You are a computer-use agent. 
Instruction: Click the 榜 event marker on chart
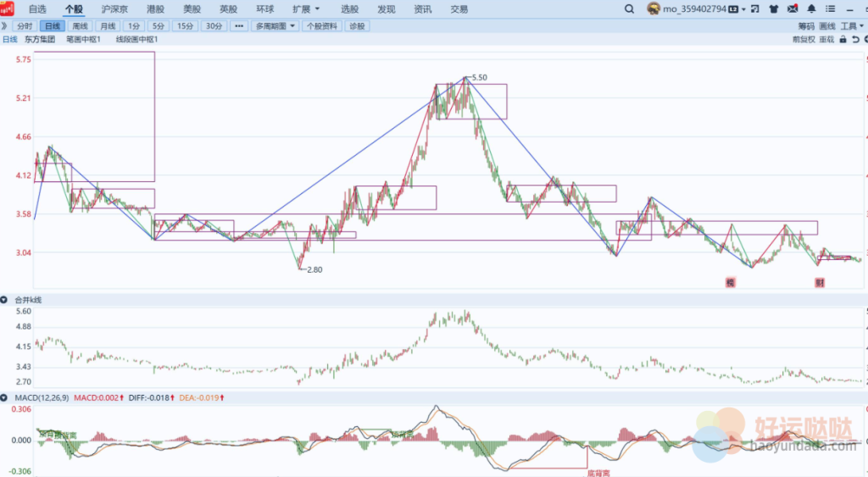coord(731,283)
